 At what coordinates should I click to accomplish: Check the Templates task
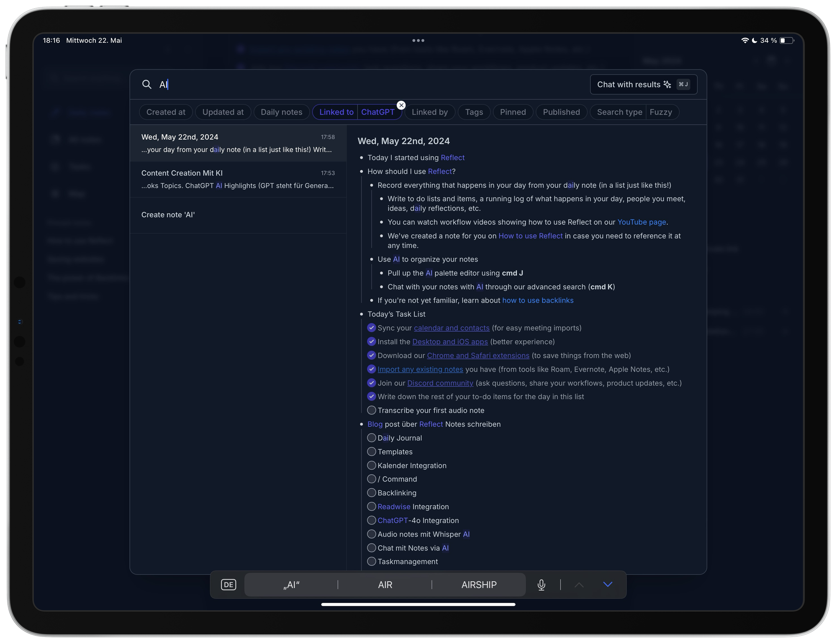click(371, 452)
